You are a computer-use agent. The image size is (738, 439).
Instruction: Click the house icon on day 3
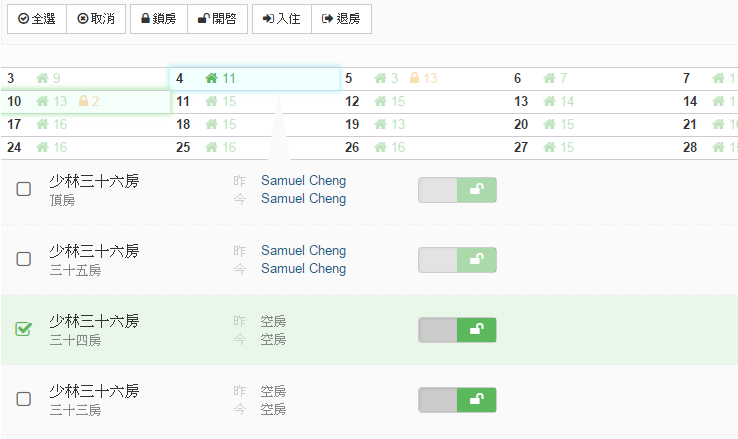(42, 78)
